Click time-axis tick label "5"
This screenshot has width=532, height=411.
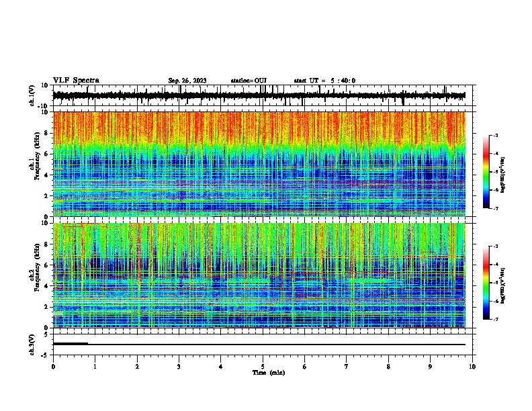[x=263, y=367]
